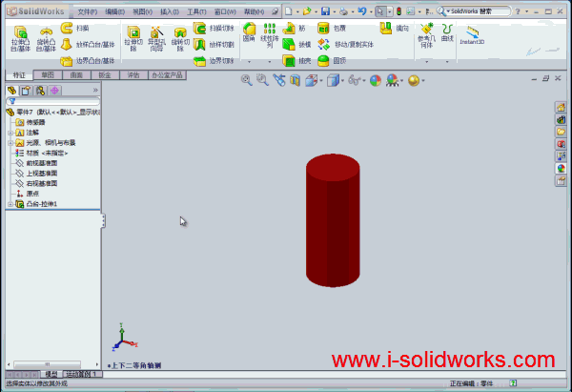Viewport: 572px width, 392px height.
Task: Open the 参考几何体 dropdown arrow
Action: pos(426,62)
